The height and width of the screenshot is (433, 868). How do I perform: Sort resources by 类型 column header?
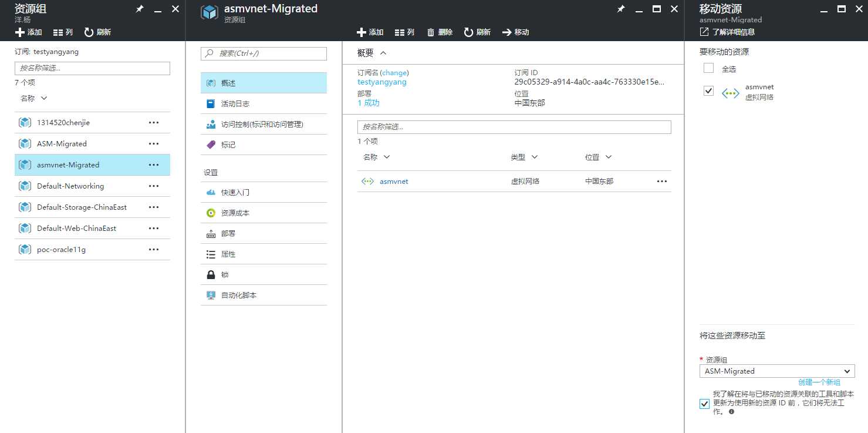[524, 157]
